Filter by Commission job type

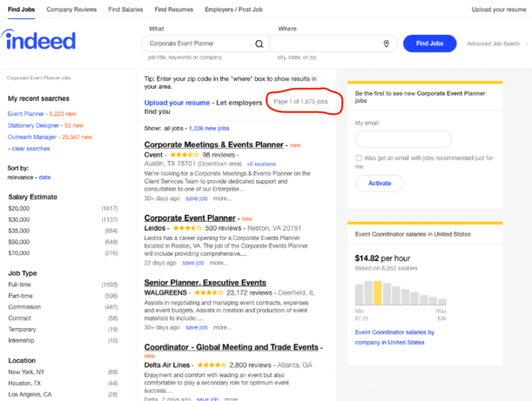[24, 307]
